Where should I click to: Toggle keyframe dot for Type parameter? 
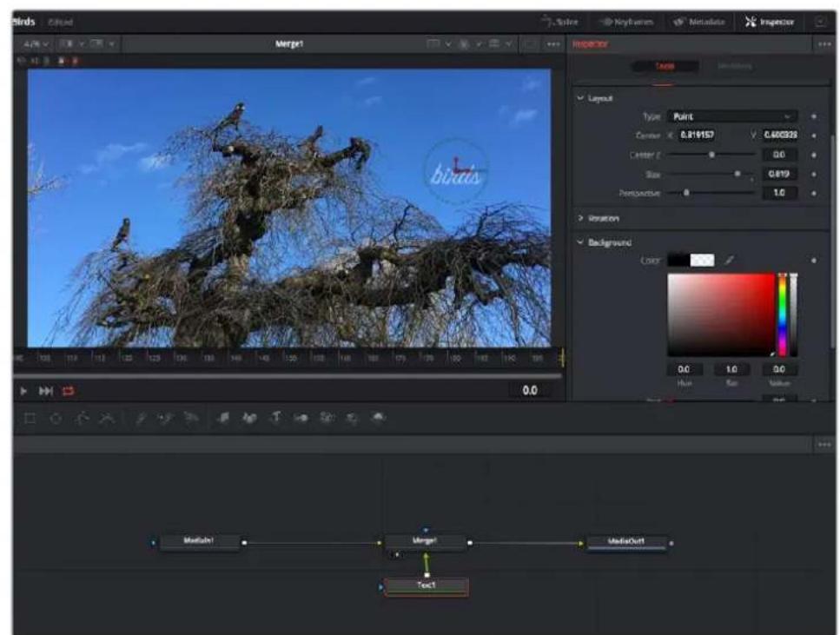(814, 116)
